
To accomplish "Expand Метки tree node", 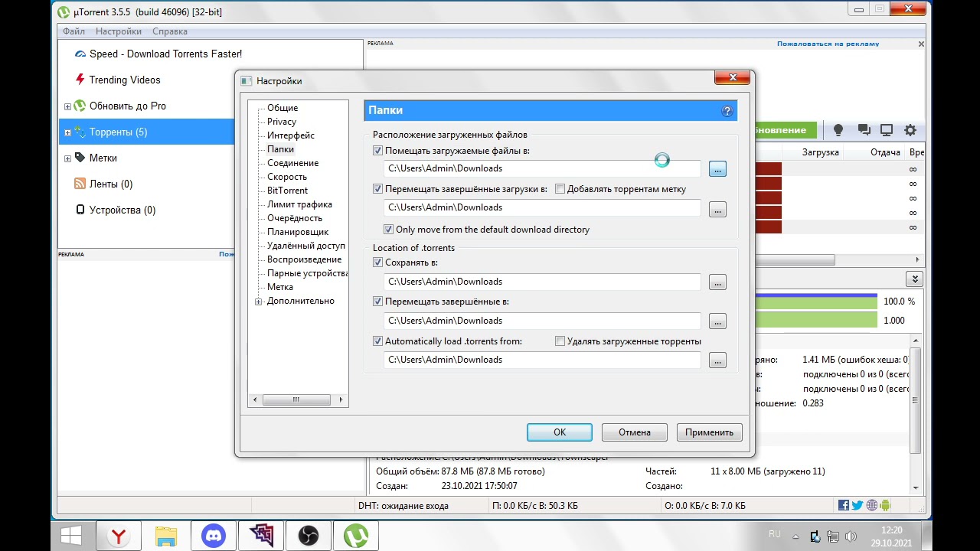I will (x=67, y=158).
